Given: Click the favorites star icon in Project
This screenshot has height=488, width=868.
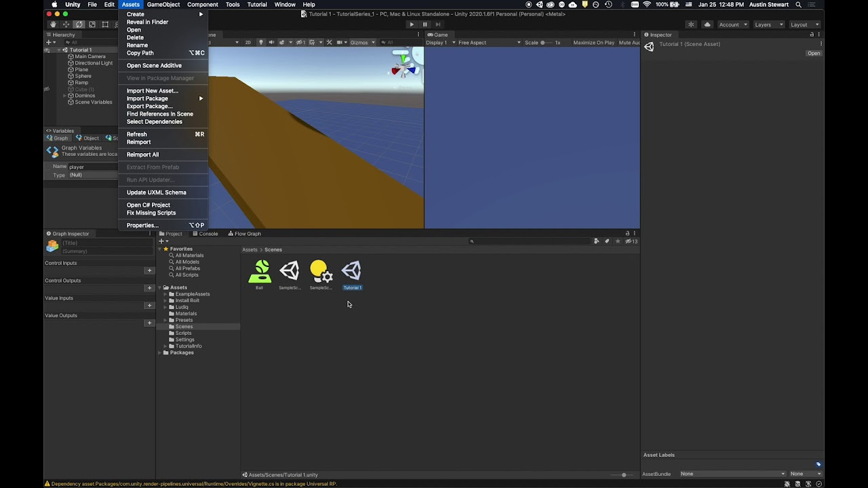Looking at the screenshot, I should (x=617, y=241).
